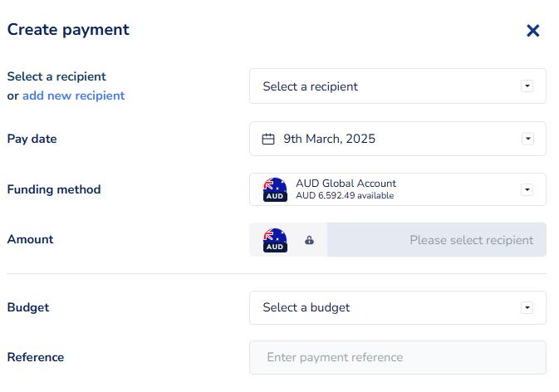Viewport: 559px width, 392px height.
Task: Click the 'Funding method' label
Action: pos(54,189)
